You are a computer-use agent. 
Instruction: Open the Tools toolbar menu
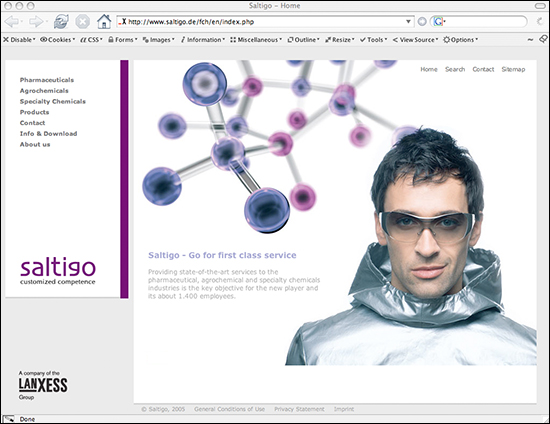click(374, 40)
